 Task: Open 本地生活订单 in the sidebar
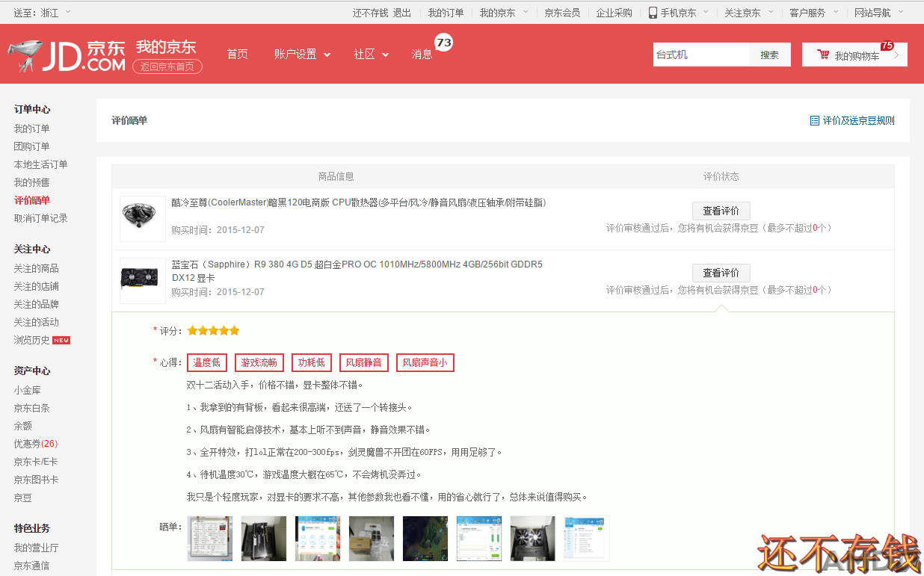coord(40,164)
